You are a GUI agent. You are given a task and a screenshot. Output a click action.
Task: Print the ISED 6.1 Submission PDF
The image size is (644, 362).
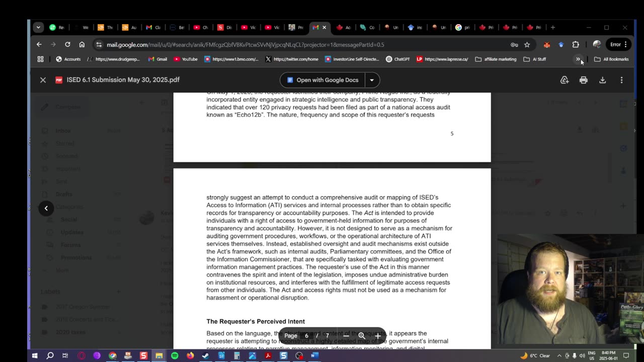583,80
